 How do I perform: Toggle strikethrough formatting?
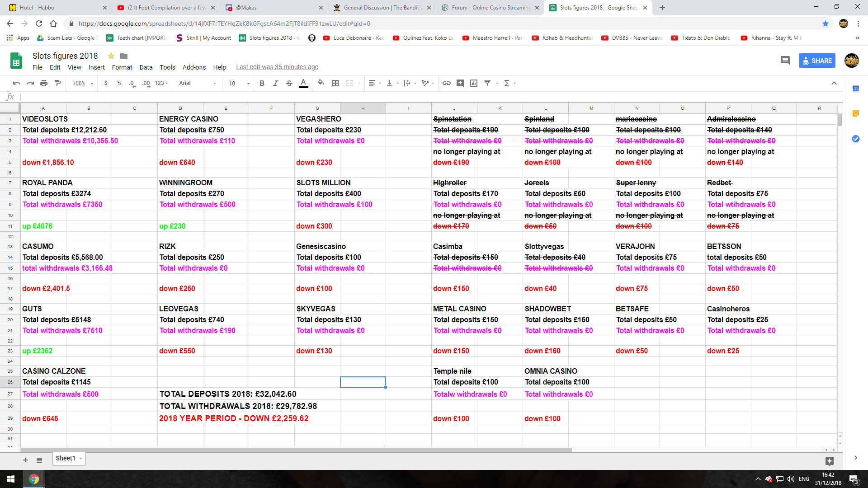[289, 83]
